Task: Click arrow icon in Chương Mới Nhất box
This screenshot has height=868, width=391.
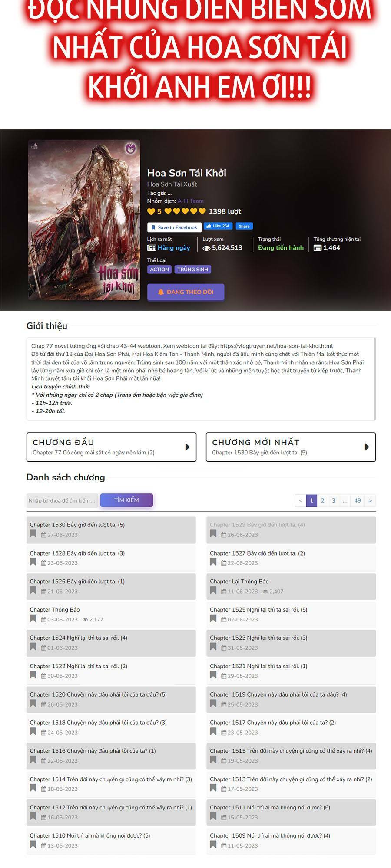Action: point(367,447)
